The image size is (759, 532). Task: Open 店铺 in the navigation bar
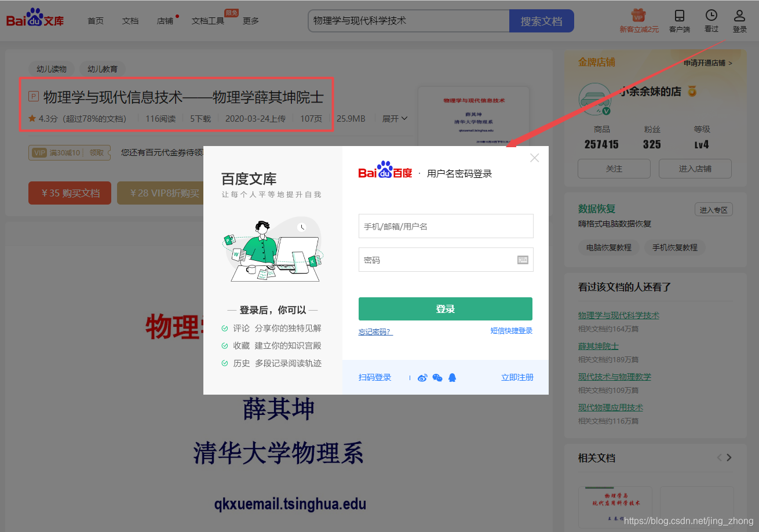pyautogui.click(x=165, y=21)
